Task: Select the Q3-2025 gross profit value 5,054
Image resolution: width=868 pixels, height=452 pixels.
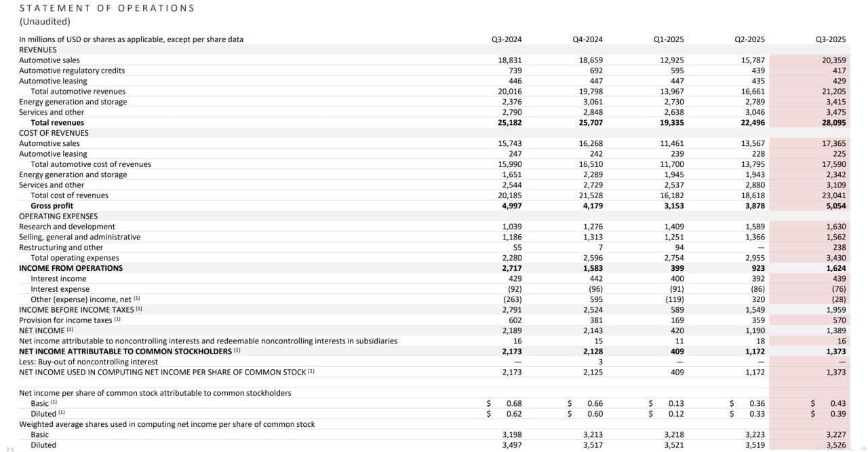Action: pyautogui.click(x=835, y=206)
